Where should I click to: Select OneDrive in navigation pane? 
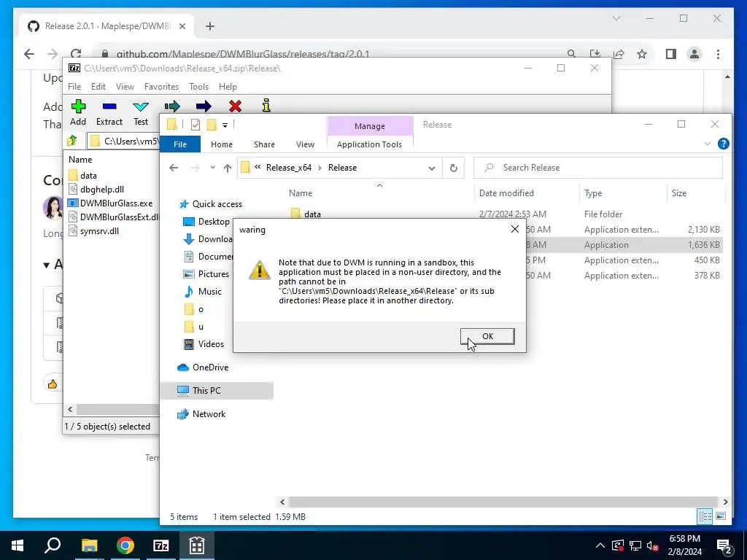click(203, 367)
